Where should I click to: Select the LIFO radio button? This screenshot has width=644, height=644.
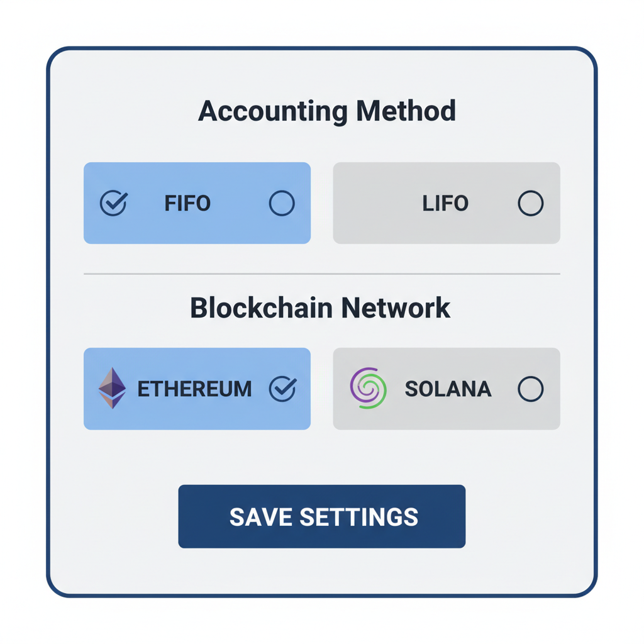coord(531,203)
